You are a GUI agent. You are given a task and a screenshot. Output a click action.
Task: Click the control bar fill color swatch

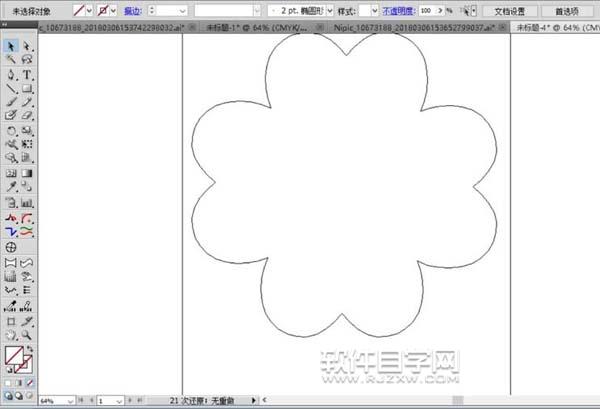[x=79, y=11]
